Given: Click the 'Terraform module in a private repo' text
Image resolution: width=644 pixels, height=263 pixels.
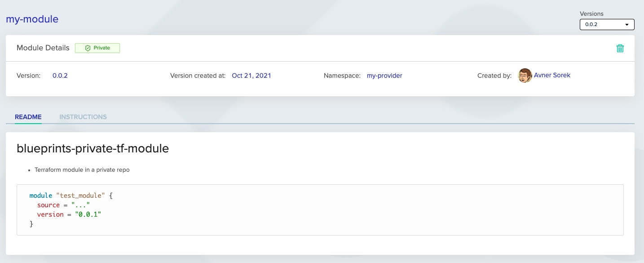Looking at the screenshot, I should [82, 170].
